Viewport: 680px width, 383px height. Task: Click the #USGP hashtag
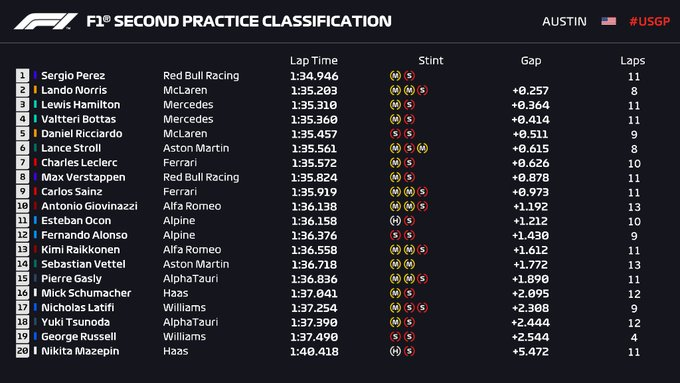[650, 21]
